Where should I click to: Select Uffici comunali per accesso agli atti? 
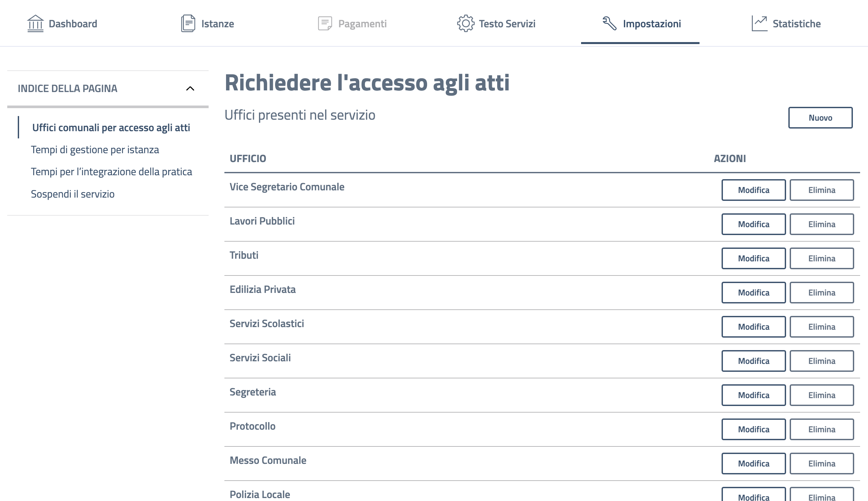pos(111,128)
